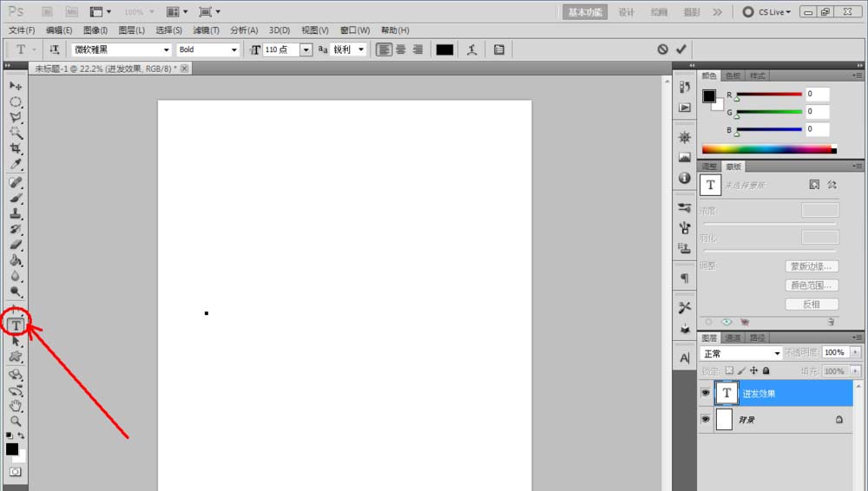868x491 pixels.
Task: Open the 滤镜(T) menu
Action: pos(206,29)
